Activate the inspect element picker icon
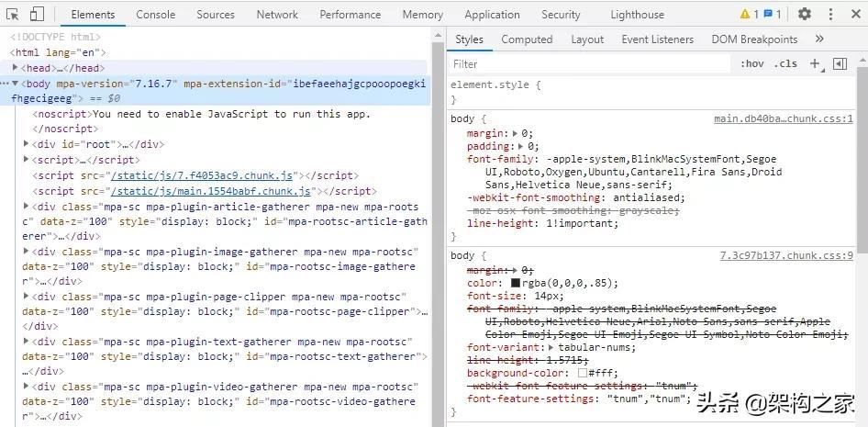The height and width of the screenshot is (427, 868). [x=14, y=14]
